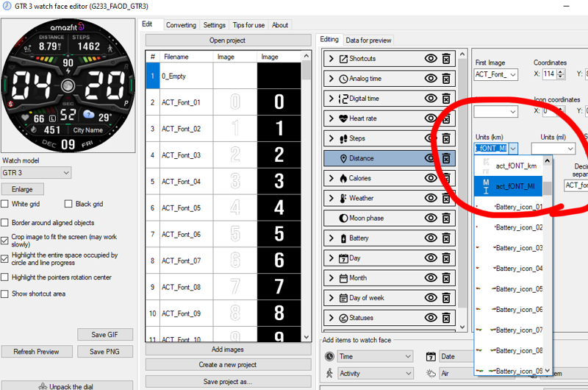Enable the Black grid checkbox
This screenshot has width=588, height=390.
[x=68, y=204]
